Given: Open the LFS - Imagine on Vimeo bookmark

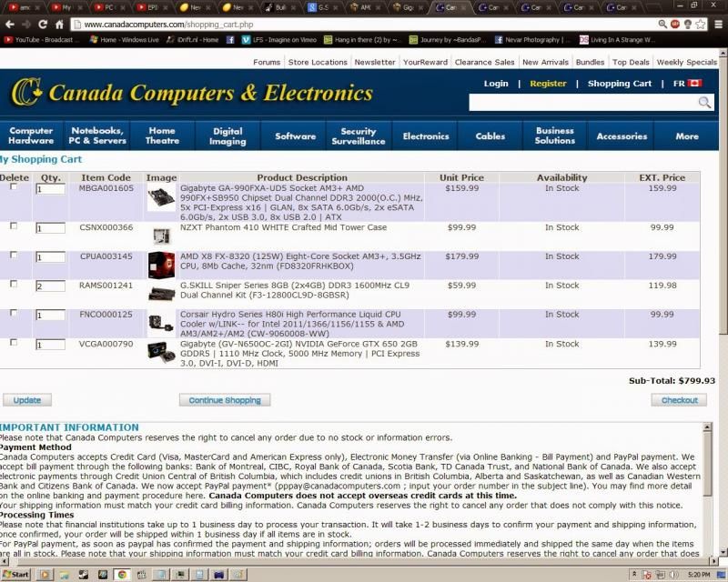Looking at the screenshot, I should 279,40.
